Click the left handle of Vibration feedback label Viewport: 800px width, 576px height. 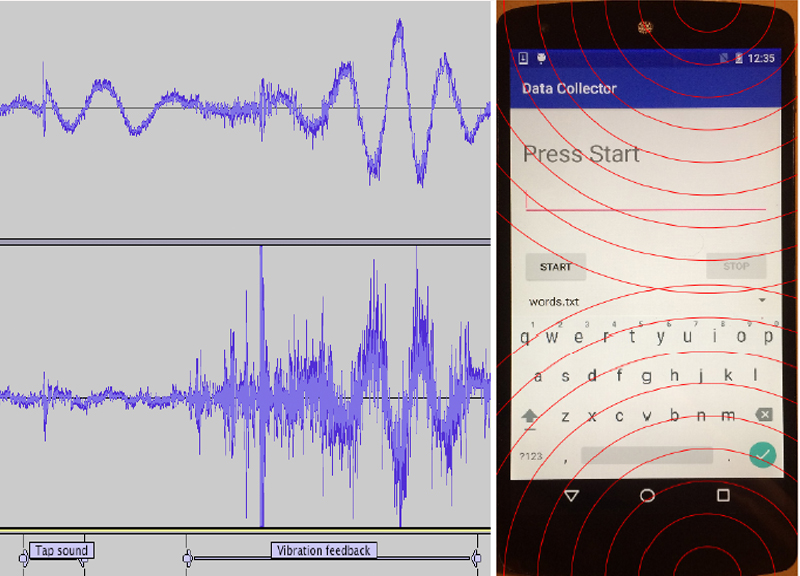point(187,556)
